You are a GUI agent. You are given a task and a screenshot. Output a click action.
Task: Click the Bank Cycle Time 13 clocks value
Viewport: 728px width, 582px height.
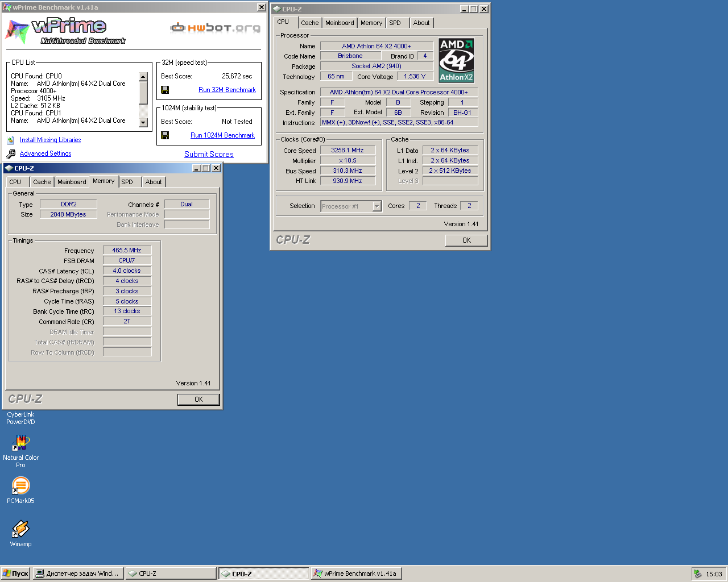click(x=127, y=311)
